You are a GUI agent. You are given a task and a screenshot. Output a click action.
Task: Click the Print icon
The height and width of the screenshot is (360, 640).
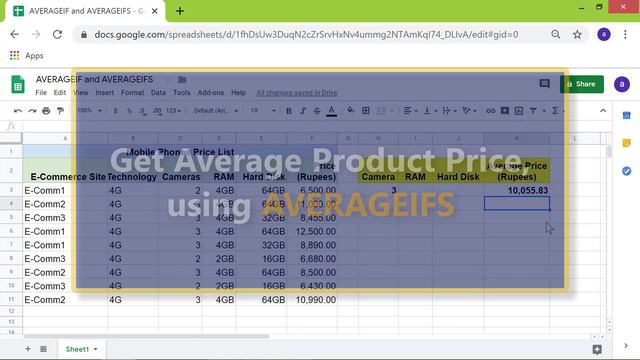[46, 111]
